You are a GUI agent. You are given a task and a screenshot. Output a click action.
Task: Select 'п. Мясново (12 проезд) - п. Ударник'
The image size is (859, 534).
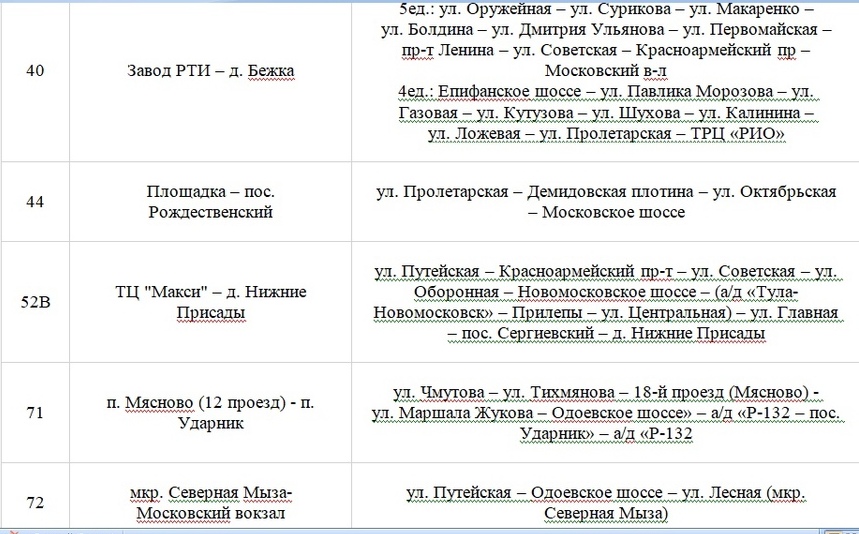(210, 412)
